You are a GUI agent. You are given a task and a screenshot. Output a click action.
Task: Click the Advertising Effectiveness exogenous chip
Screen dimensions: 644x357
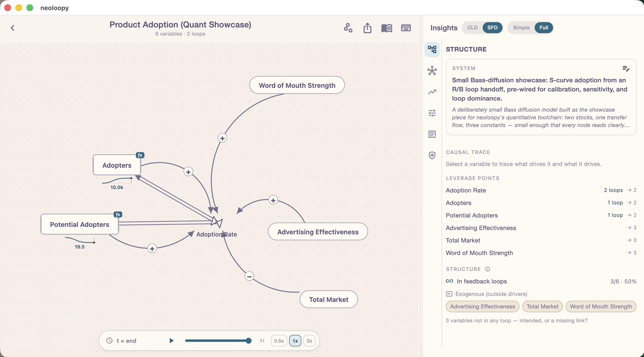click(482, 306)
